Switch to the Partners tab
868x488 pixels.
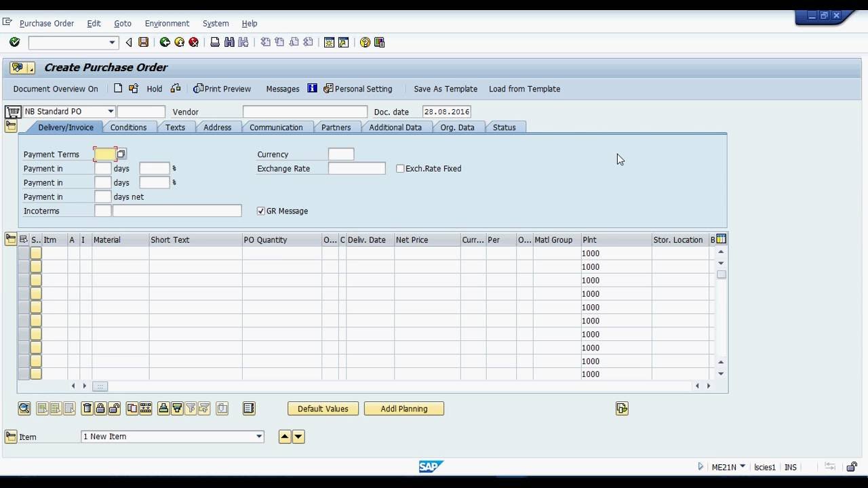pos(336,127)
